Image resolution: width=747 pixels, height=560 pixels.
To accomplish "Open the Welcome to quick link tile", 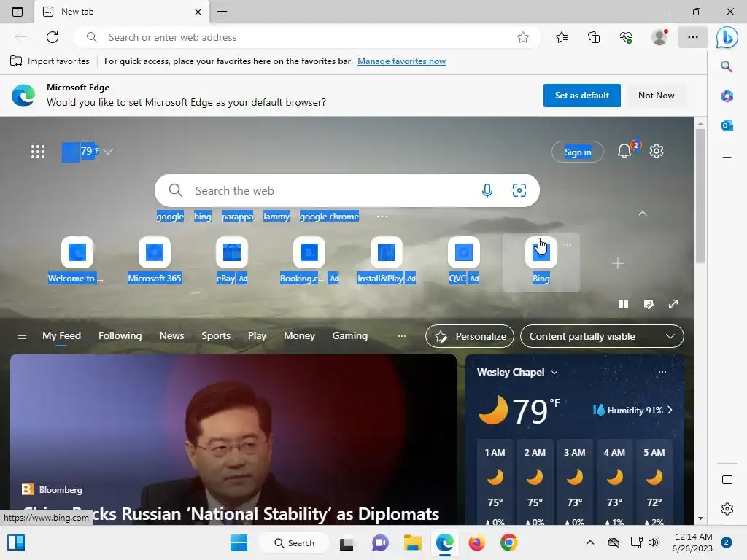I will point(77,261).
